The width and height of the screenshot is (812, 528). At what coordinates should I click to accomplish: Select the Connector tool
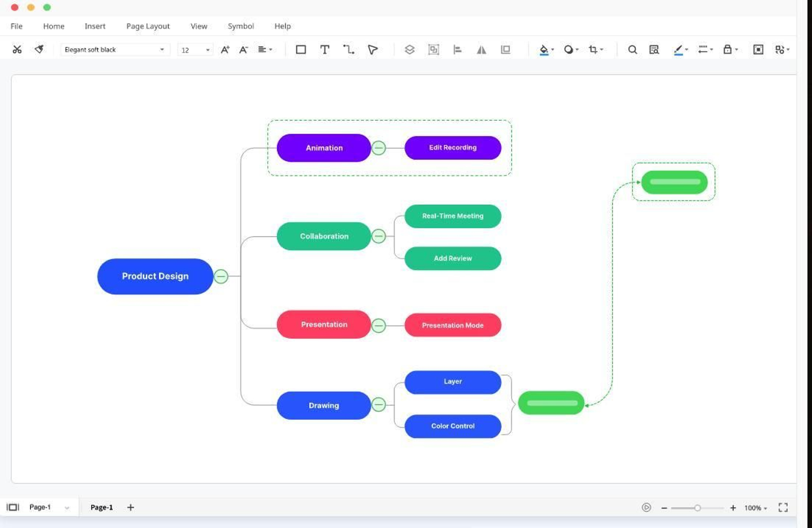(x=348, y=49)
